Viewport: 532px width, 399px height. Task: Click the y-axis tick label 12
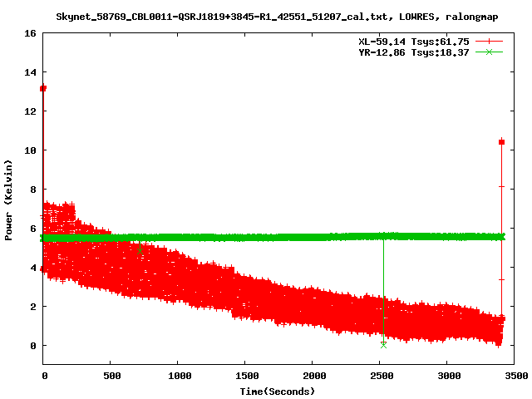click(30, 111)
